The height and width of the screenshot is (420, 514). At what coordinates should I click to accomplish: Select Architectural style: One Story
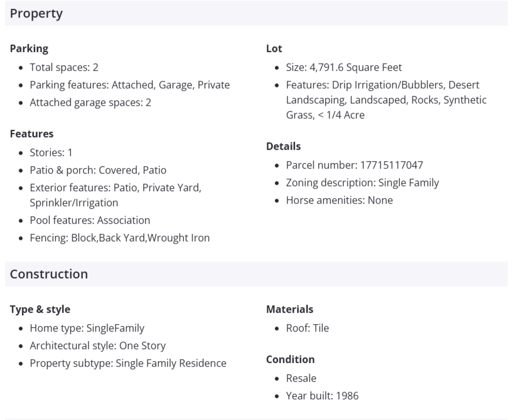97,345
